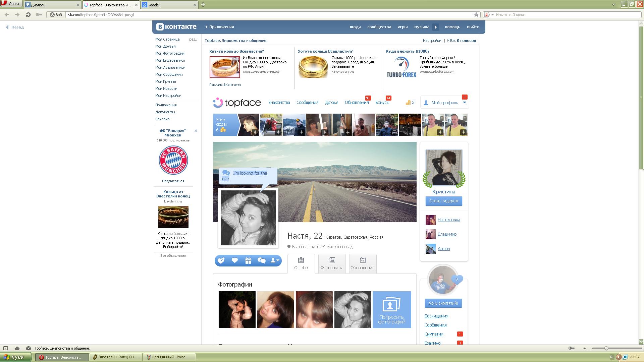The image size is (644, 362).
Task: Adjust the browser zoom slider in status bar
Action: pos(606,348)
